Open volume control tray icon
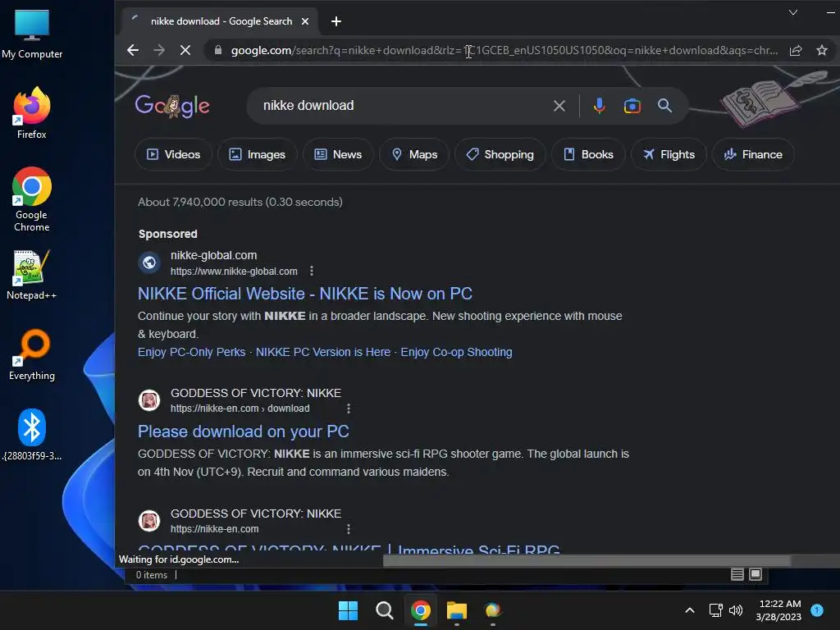Screen dimensions: 840x630 click(x=736, y=610)
